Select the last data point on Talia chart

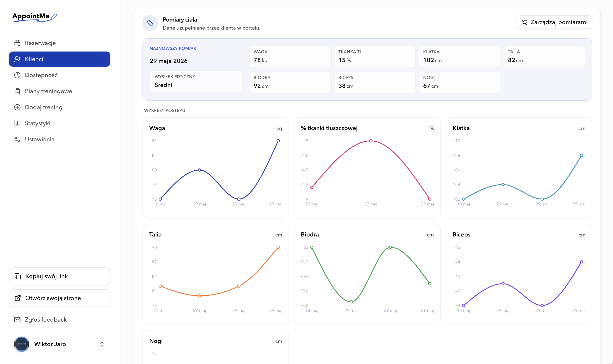pyautogui.click(x=278, y=247)
